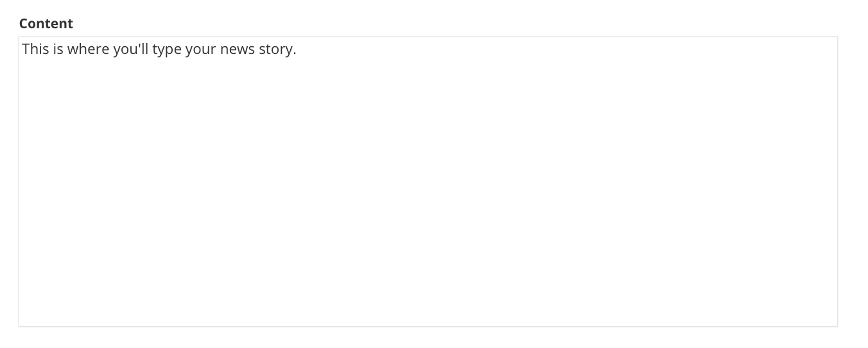Click the space between "you'll" and "type"
This screenshot has height=348, width=868.
tap(150, 49)
